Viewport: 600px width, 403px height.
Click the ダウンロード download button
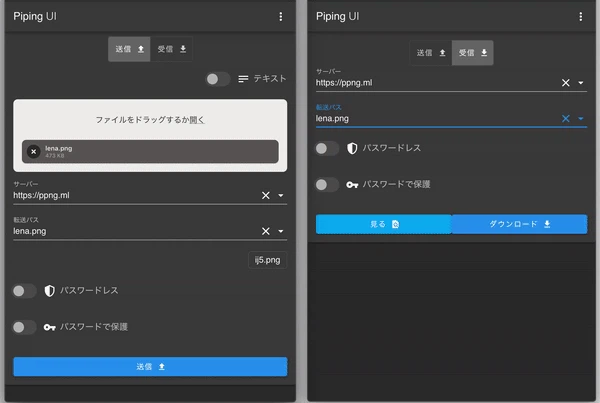520,224
